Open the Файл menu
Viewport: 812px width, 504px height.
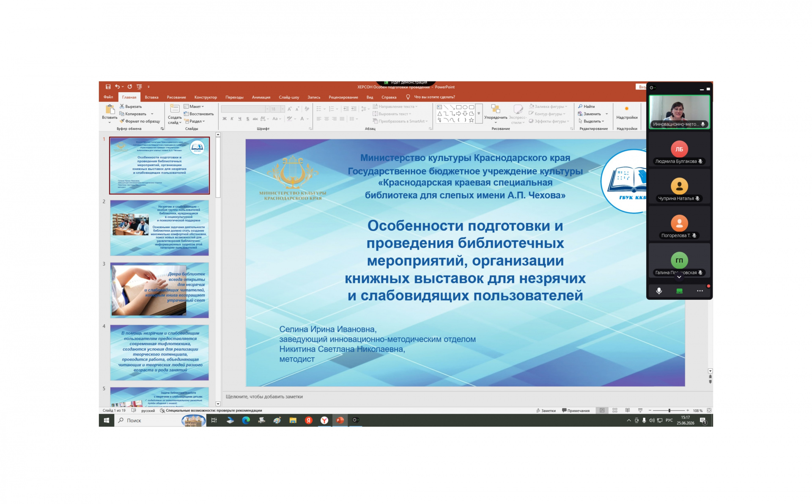(108, 97)
